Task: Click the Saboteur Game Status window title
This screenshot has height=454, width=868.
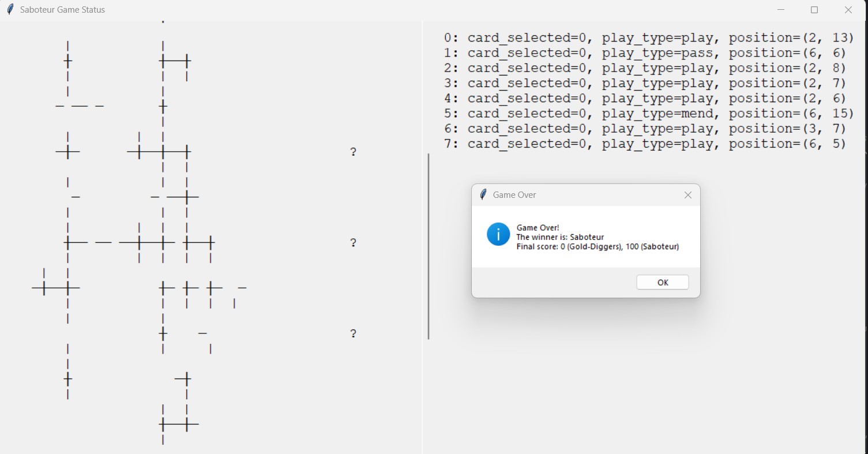Action: click(62, 10)
